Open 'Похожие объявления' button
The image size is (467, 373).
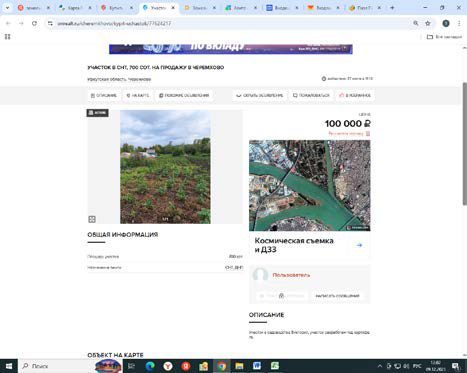(184, 95)
